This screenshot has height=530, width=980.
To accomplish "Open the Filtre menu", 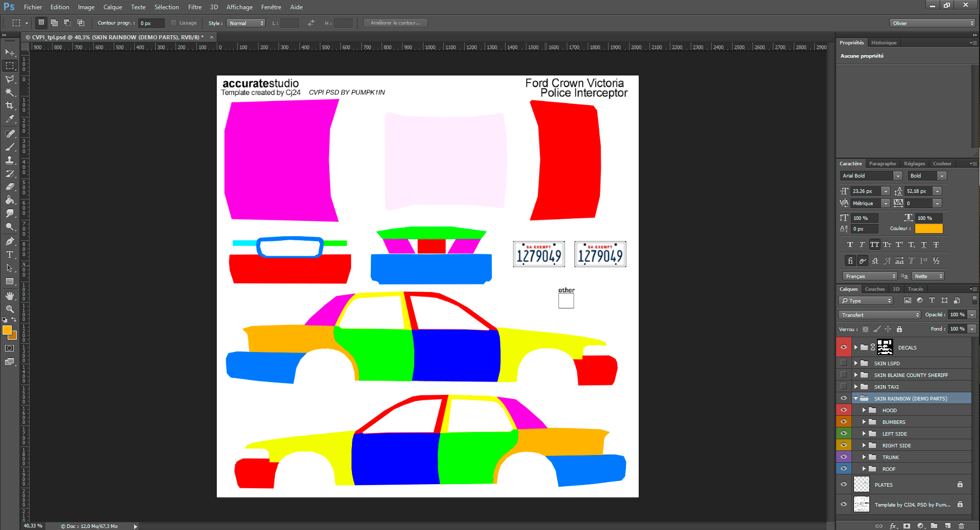I will pos(194,7).
